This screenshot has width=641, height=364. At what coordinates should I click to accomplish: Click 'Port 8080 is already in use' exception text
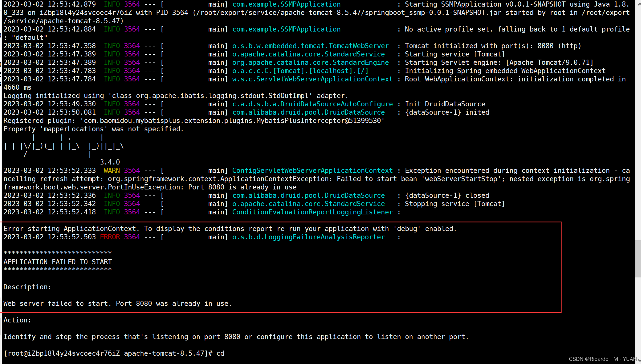tap(242, 187)
